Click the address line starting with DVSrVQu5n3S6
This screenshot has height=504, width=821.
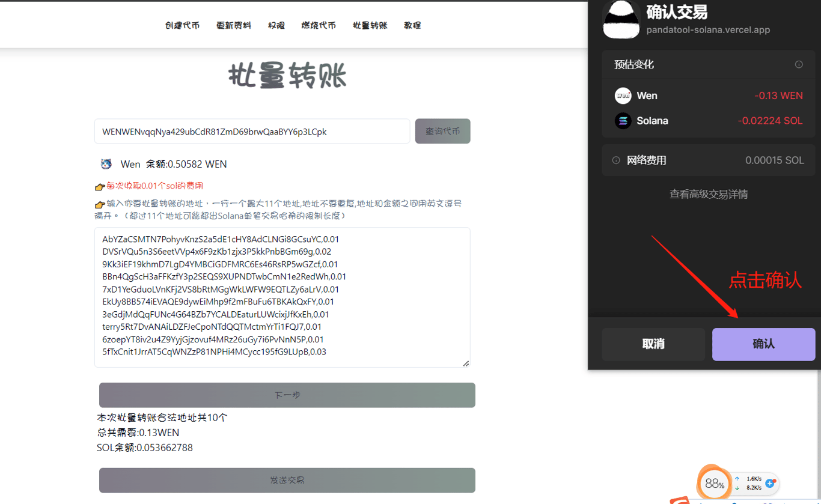217,252
